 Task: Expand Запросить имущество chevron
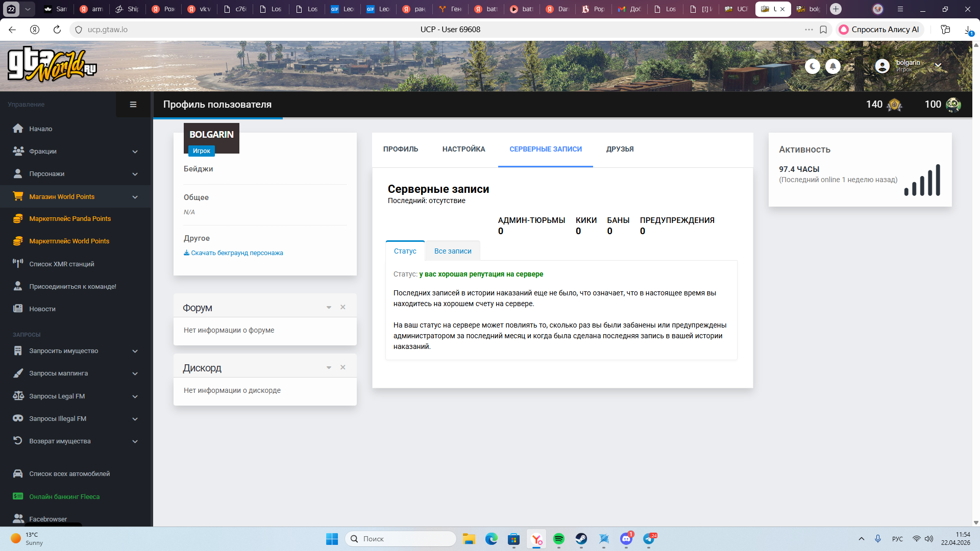[x=135, y=351]
